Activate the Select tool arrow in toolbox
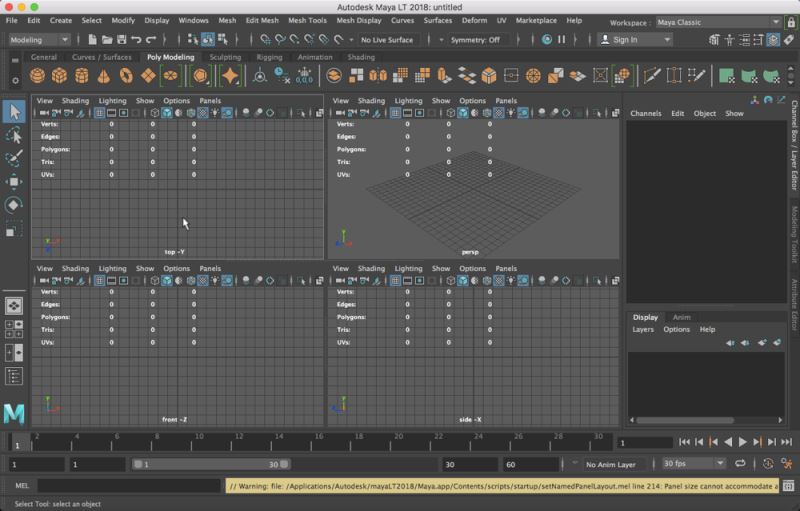This screenshot has width=800, height=511. coord(14,111)
